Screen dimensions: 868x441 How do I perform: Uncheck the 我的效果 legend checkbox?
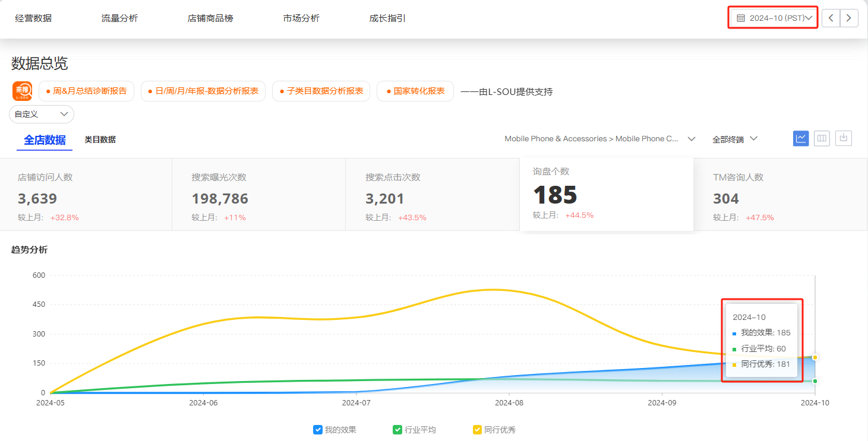(x=318, y=430)
